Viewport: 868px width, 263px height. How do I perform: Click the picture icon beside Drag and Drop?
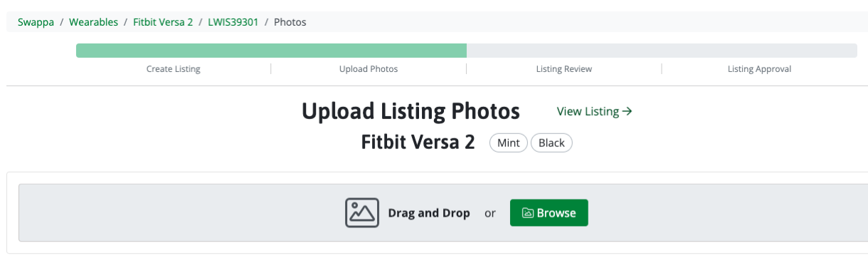click(362, 212)
